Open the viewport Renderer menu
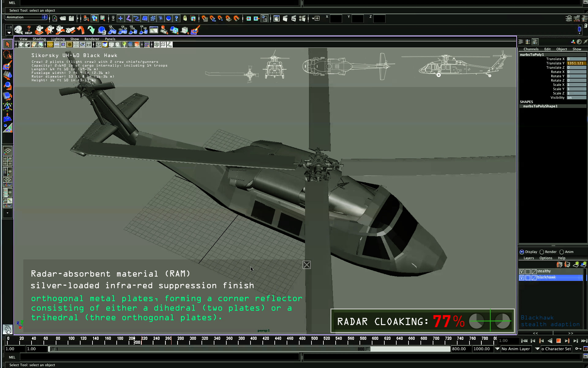 click(x=92, y=39)
